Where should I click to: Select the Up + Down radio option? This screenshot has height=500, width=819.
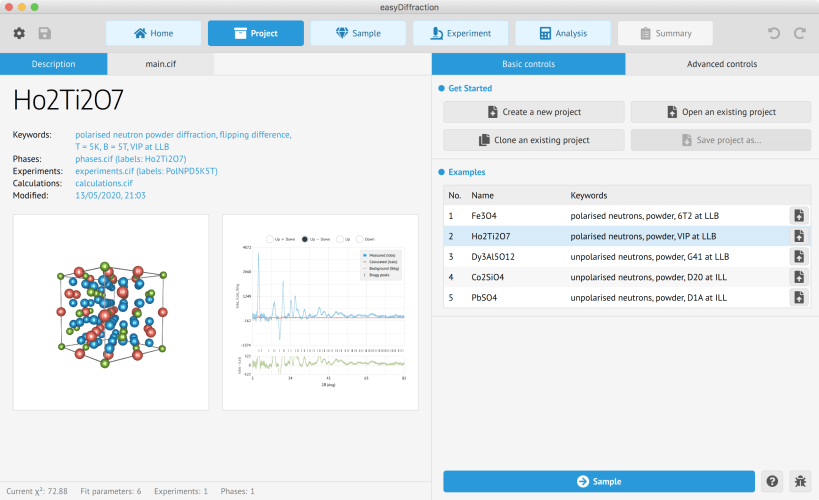tap(270, 239)
